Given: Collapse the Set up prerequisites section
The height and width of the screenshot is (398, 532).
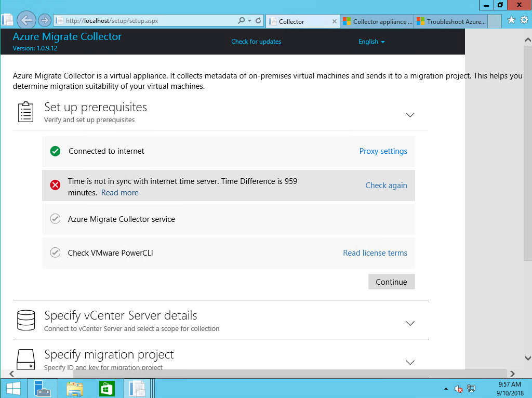Looking at the screenshot, I should (410, 115).
